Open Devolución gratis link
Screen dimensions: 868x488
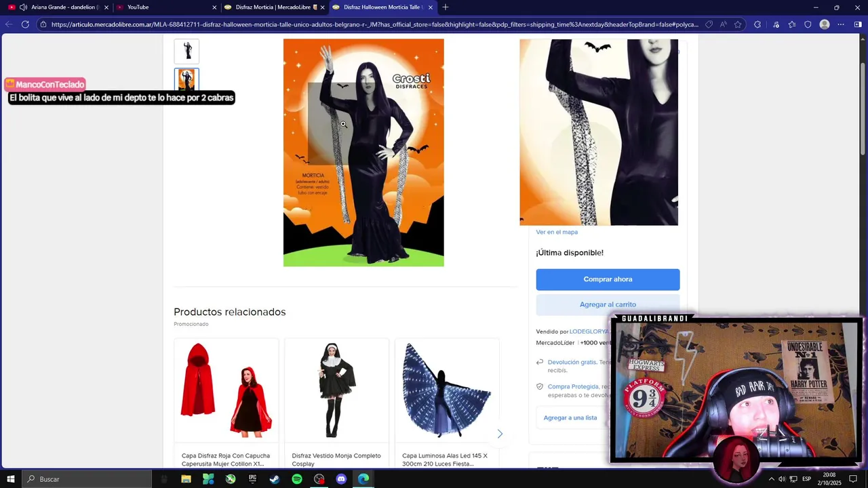point(572,362)
